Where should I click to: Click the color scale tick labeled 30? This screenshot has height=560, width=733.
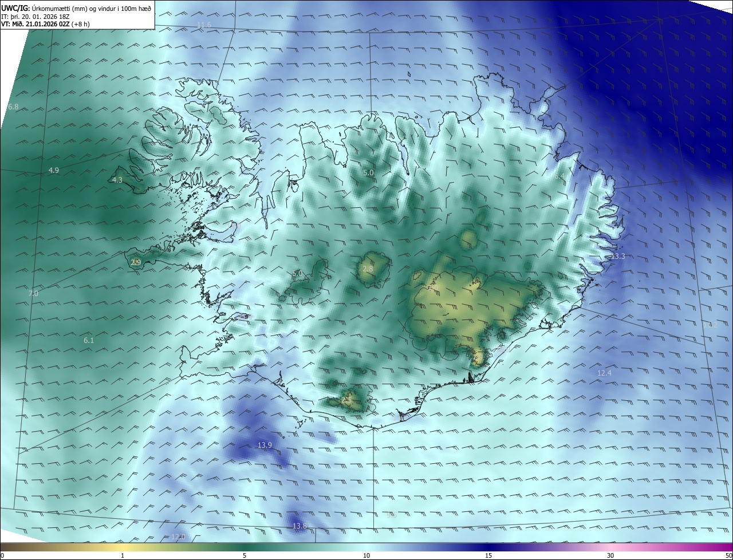pos(610,556)
